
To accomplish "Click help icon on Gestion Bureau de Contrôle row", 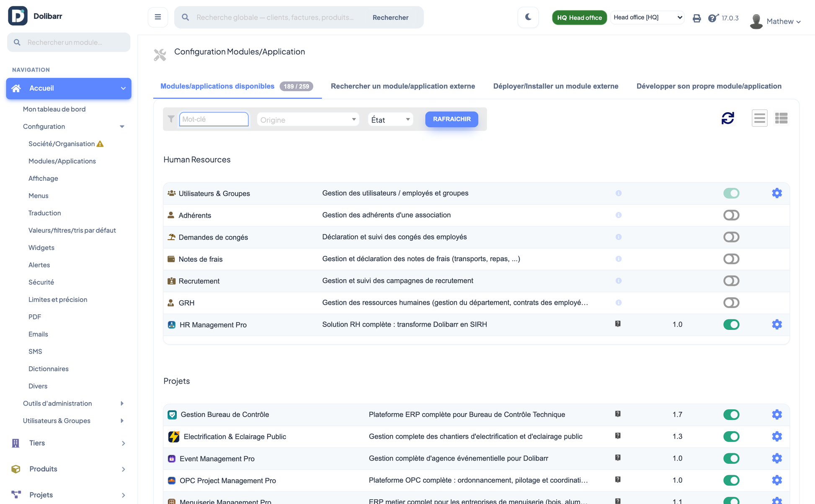I will click(618, 414).
